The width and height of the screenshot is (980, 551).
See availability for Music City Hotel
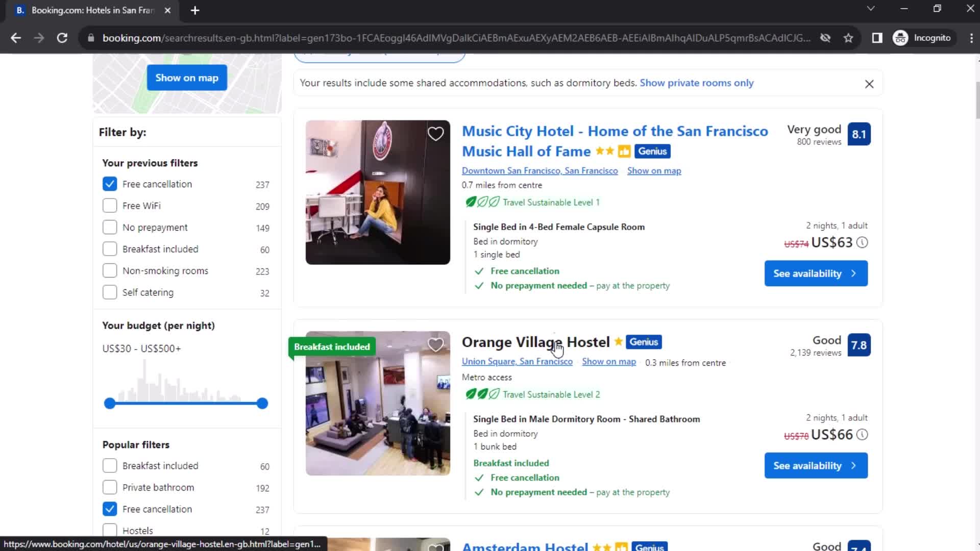816,273
